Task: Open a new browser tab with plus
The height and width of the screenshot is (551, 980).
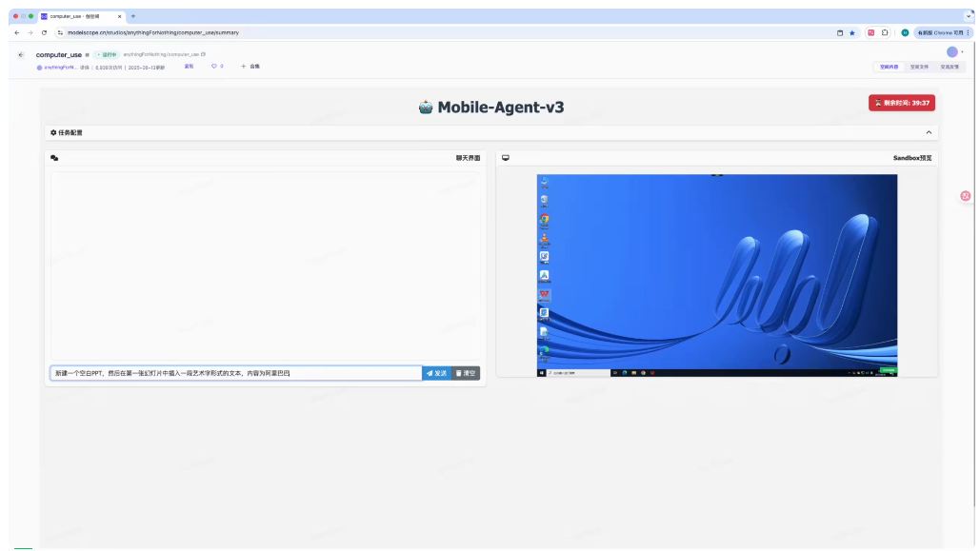Action: [133, 16]
